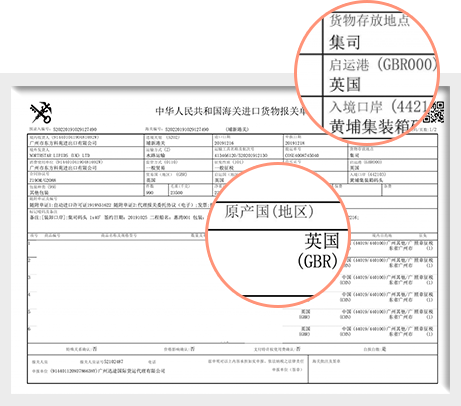Click the customs emblem logo
The height and width of the screenshot is (406, 461).
point(41,113)
